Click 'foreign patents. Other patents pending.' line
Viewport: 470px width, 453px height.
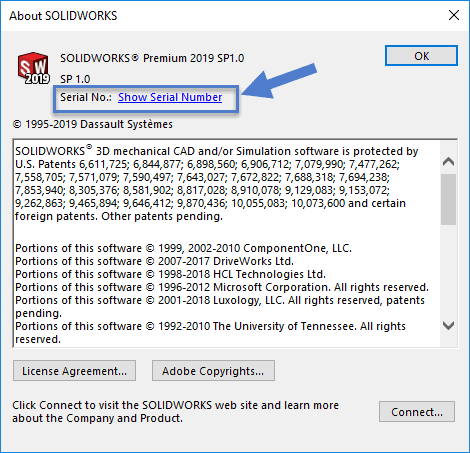coord(119,216)
